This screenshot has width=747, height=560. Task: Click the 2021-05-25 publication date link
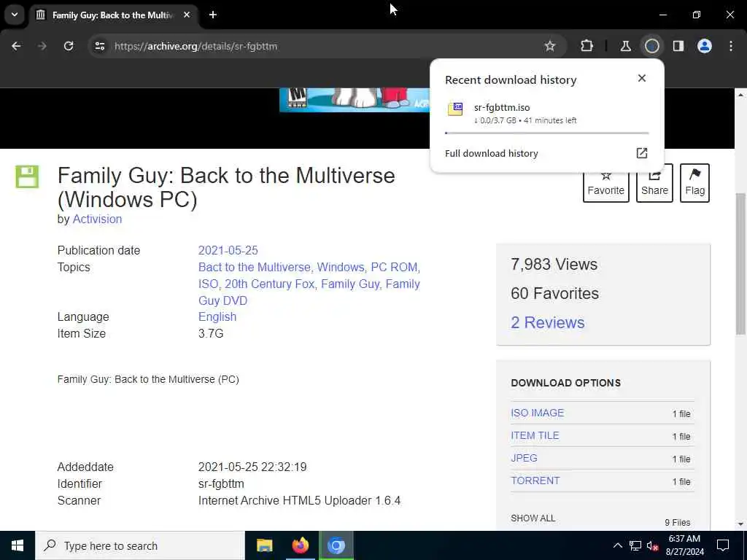pyautogui.click(x=228, y=251)
